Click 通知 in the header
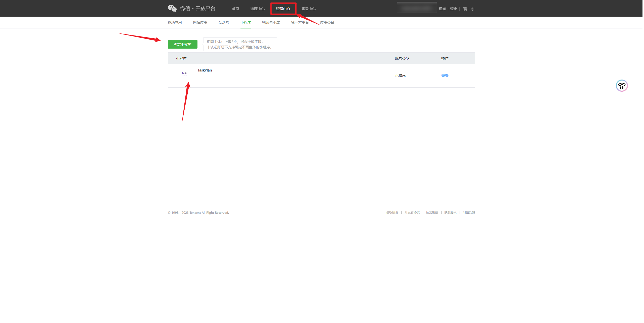This screenshot has width=644, height=323. 442,9
